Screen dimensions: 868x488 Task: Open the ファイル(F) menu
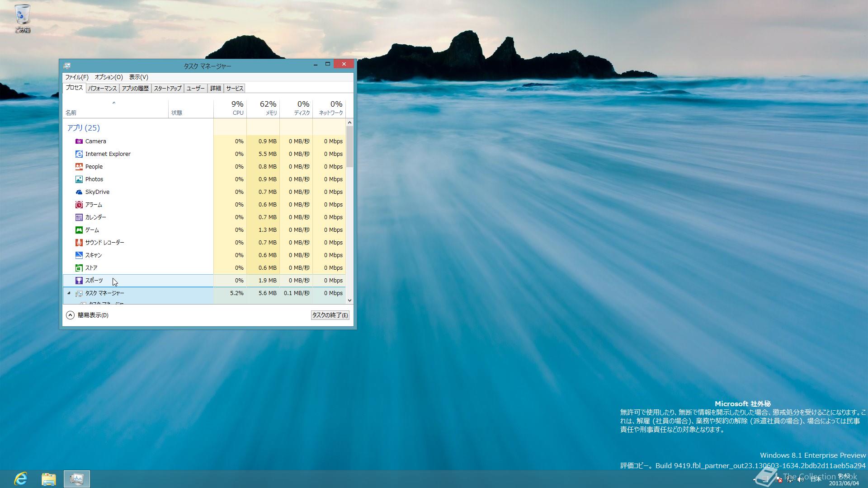coord(77,77)
